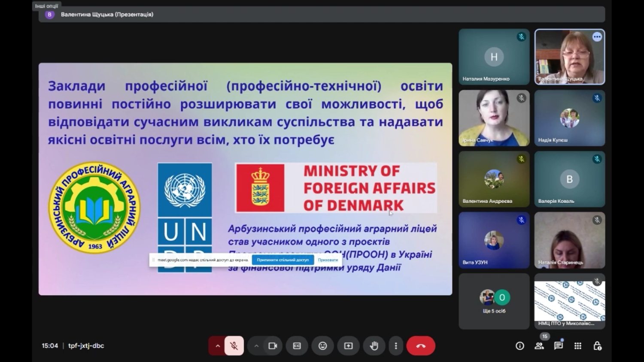Open the Ще 5 осіб tile
This screenshot has width=644, height=362.
point(494,302)
